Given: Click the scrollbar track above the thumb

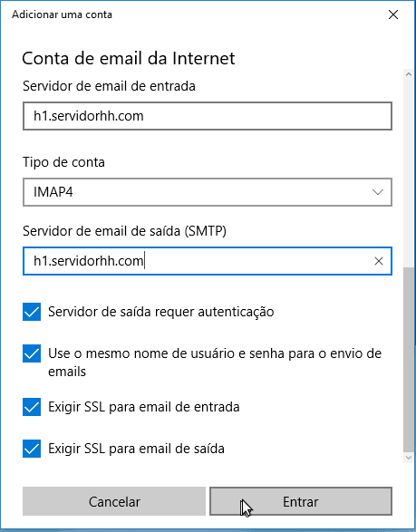Looking at the screenshot, I should 408,173.
